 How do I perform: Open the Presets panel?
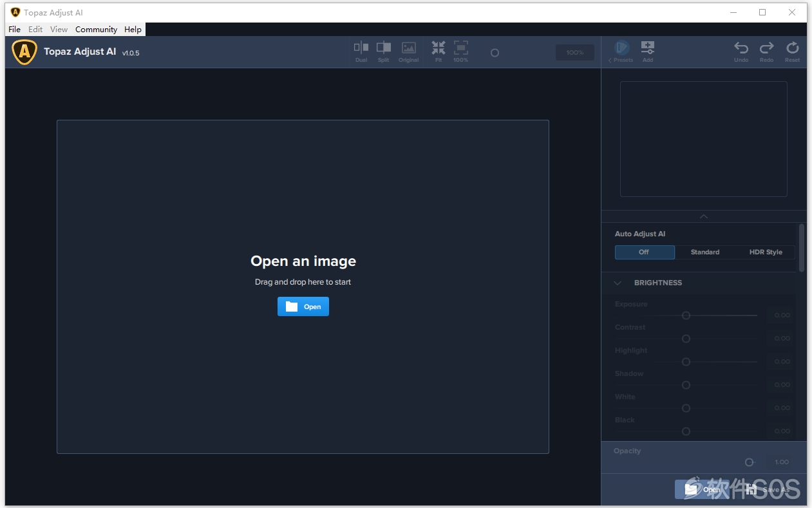click(x=621, y=52)
